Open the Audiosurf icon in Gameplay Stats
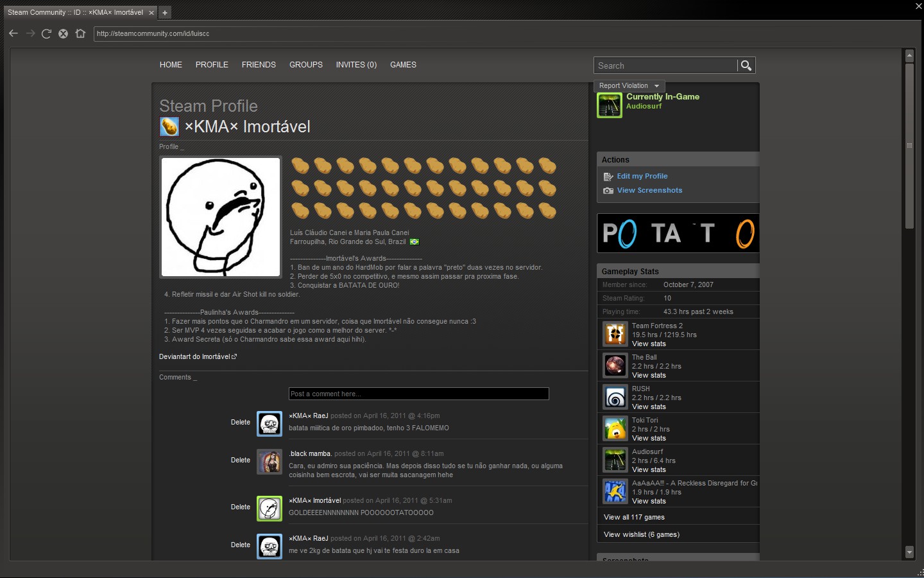This screenshot has height=578, width=924. [x=615, y=460]
